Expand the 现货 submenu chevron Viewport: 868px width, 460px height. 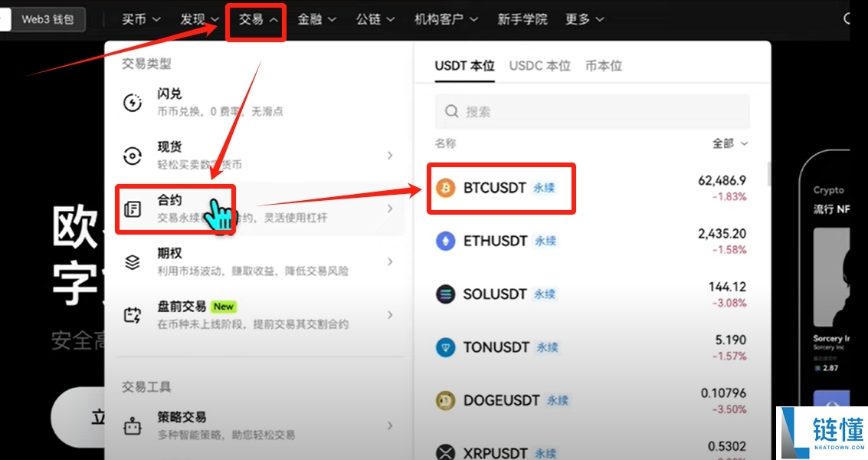pos(390,156)
